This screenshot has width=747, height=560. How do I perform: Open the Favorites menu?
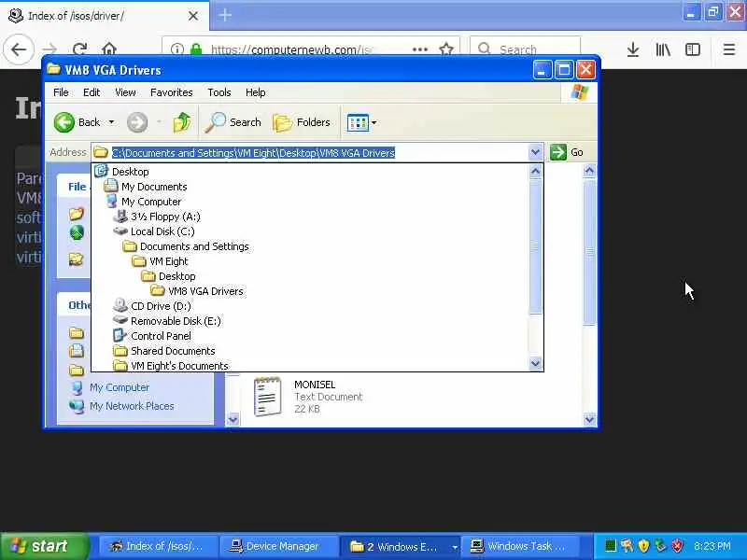pos(172,92)
